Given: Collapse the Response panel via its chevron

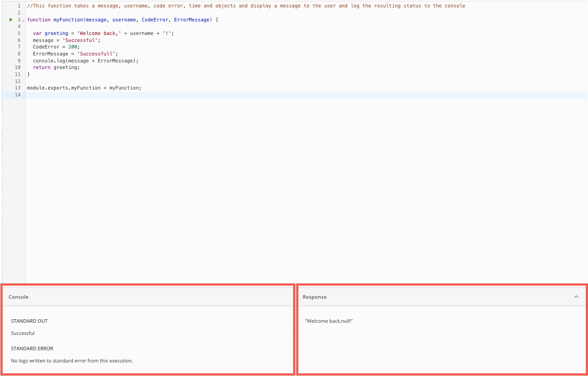Looking at the screenshot, I should pyautogui.click(x=576, y=296).
